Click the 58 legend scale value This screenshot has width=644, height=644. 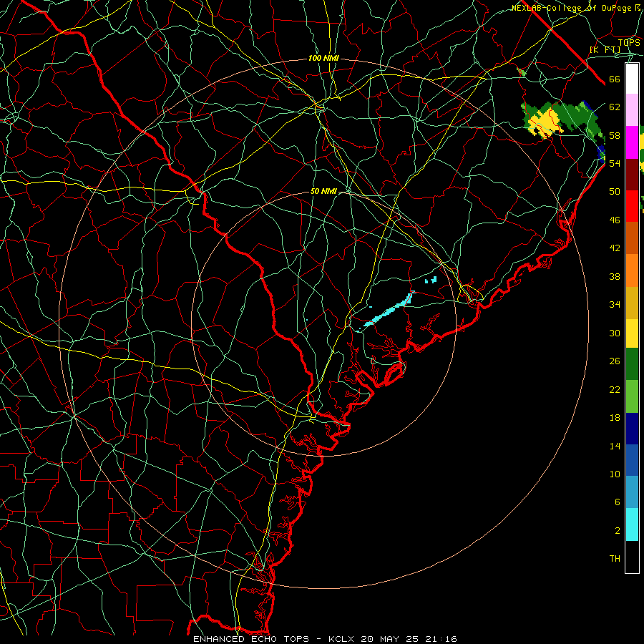615,135
